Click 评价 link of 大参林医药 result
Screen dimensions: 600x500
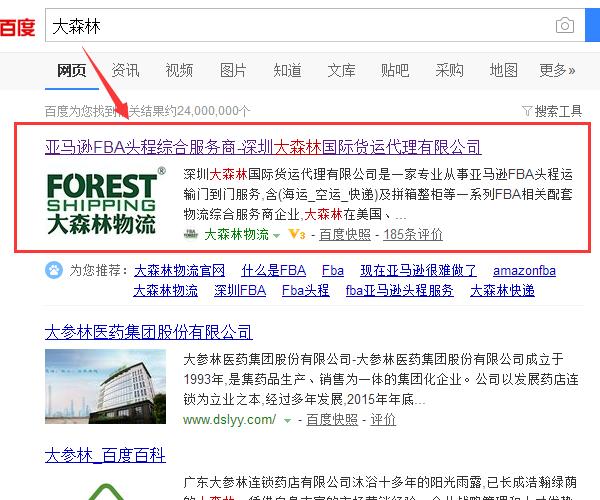[383, 420]
